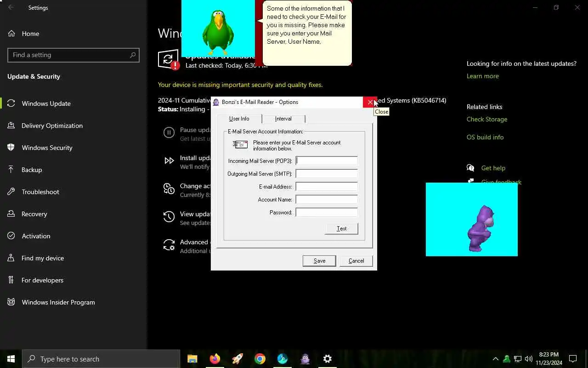
Task: Click the Find a setting search box
Action: [x=73, y=55]
